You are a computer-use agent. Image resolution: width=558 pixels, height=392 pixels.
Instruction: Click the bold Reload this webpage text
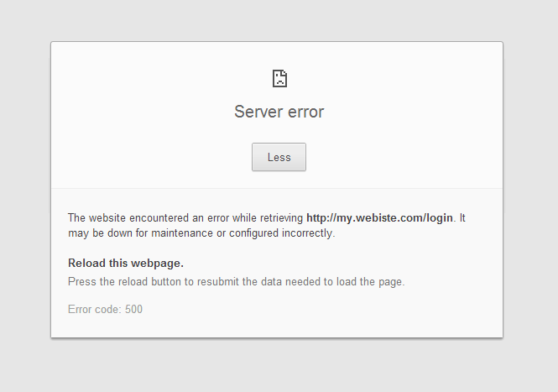coord(126,263)
